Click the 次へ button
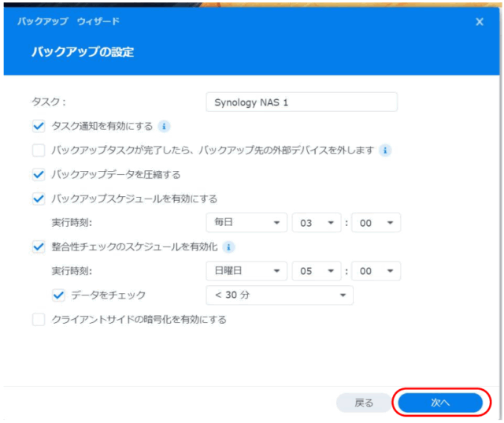The height and width of the screenshot is (423, 504). tap(439, 403)
